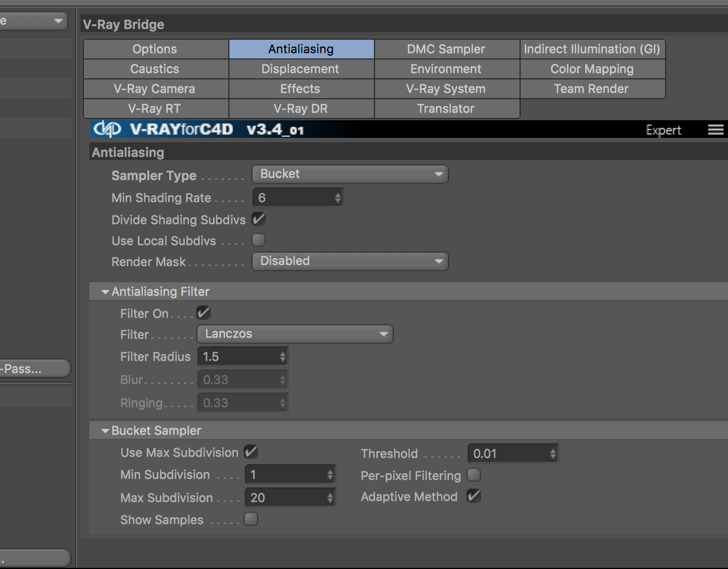
Task: Open the Render Mask dropdown
Action: click(x=350, y=261)
